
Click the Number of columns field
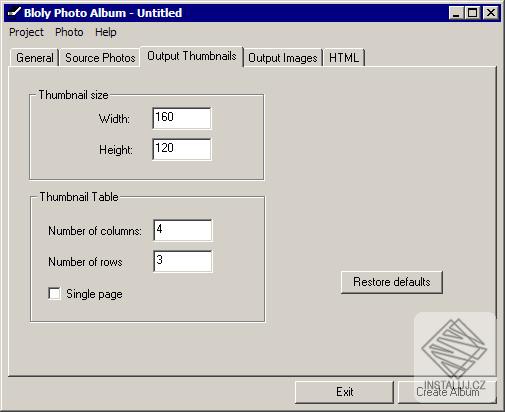click(x=183, y=230)
